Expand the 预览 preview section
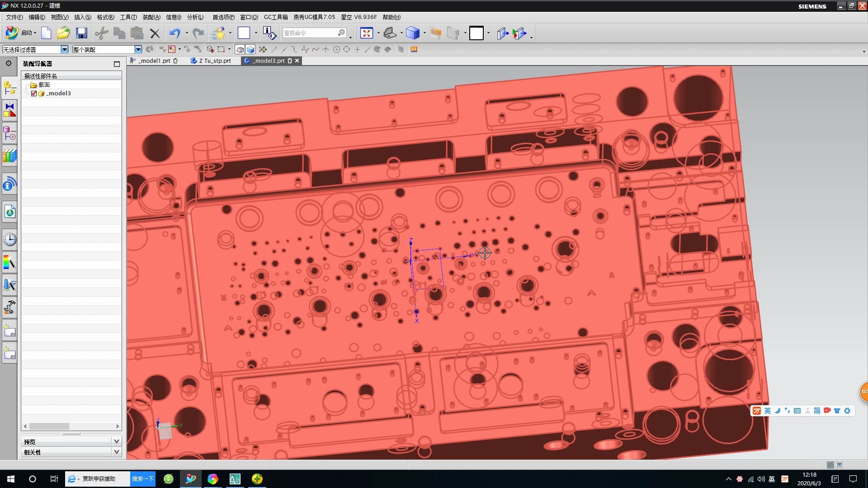The width and height of the screenshot is (868, 488). [x=117, y=441]
